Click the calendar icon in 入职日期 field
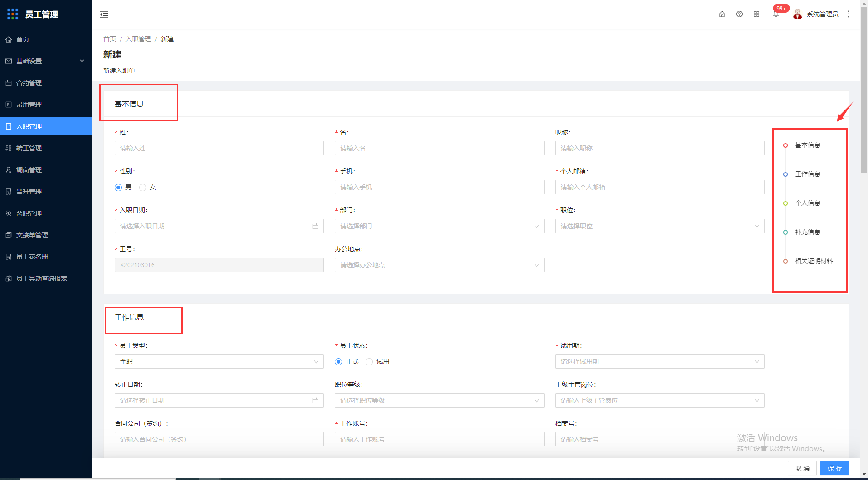This screenshot has height=480, width=868. pos(315,226)
